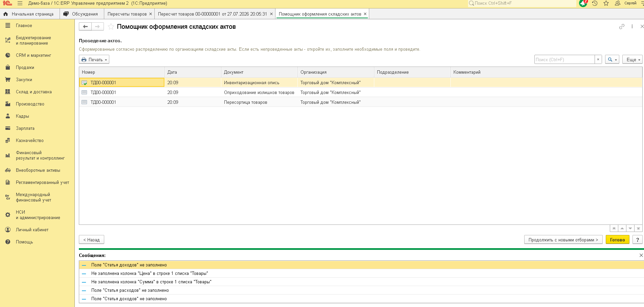Switch to Обсуждения tab
Viewport: 644px width, 307px height.
pos(82,14)
